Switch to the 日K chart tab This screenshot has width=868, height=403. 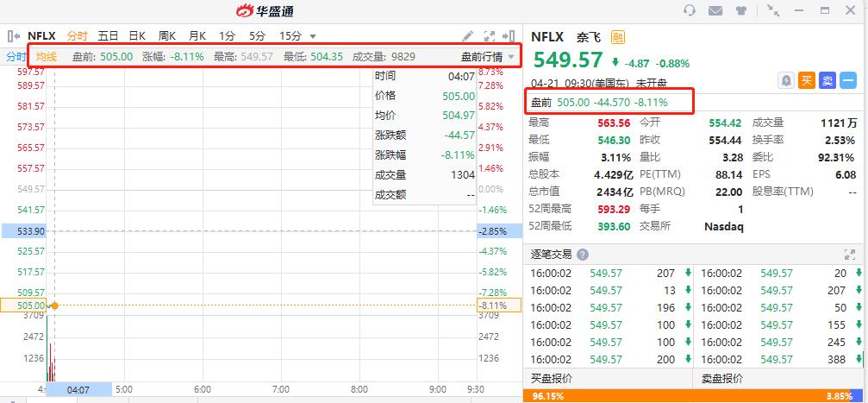137,36
